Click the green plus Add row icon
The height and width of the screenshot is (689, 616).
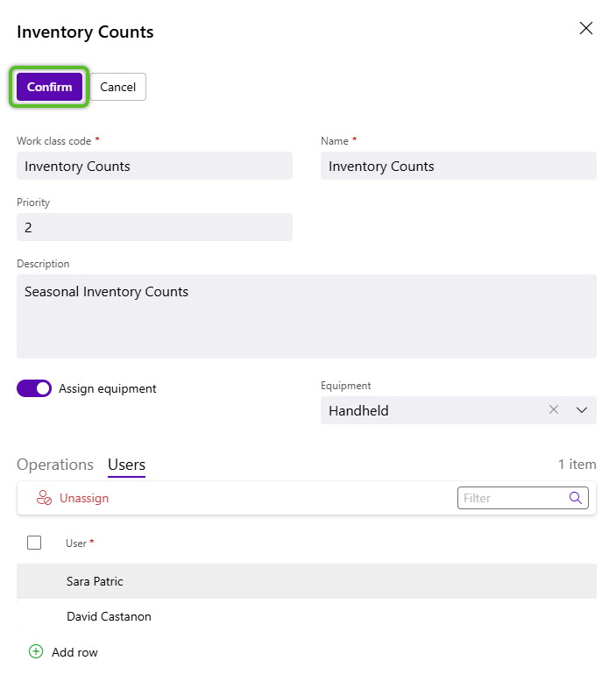pyautogui.click(x=36, y=651)
